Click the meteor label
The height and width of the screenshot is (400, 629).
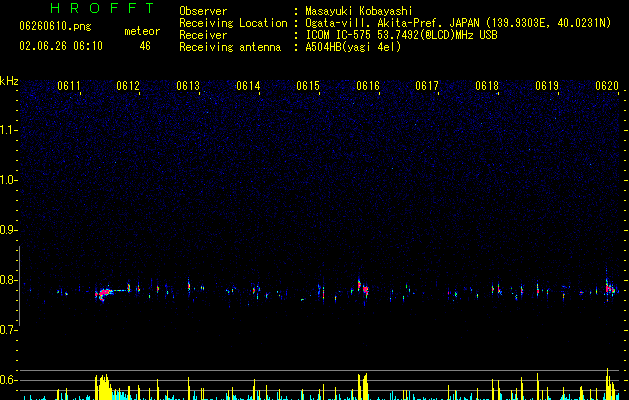click(142, 31)
